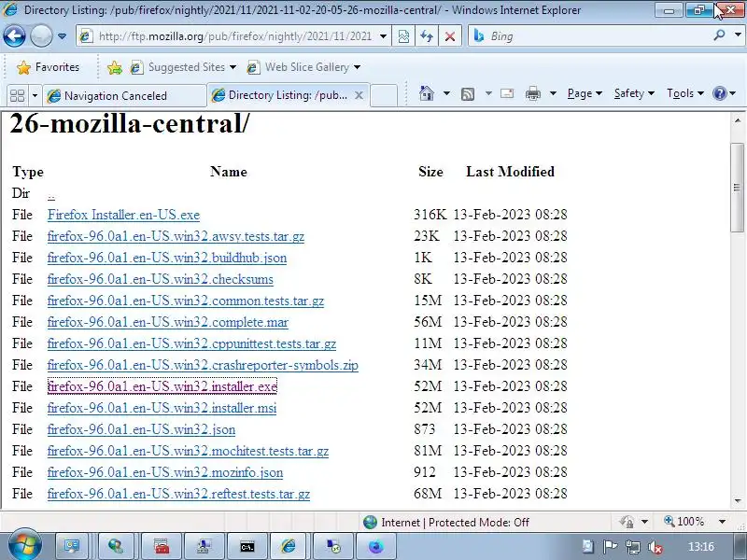This screenshot has width=747, height=560.
Task: Open the win32.checksums link
Action: point(160,279)
